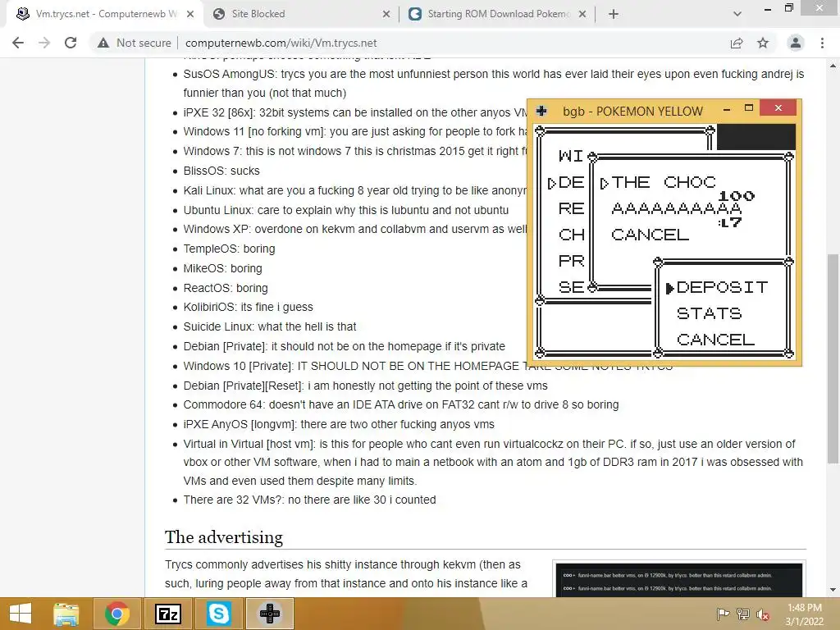Open the advertising screenshot thumbnail
840x630 pixels.
(678, 580)
